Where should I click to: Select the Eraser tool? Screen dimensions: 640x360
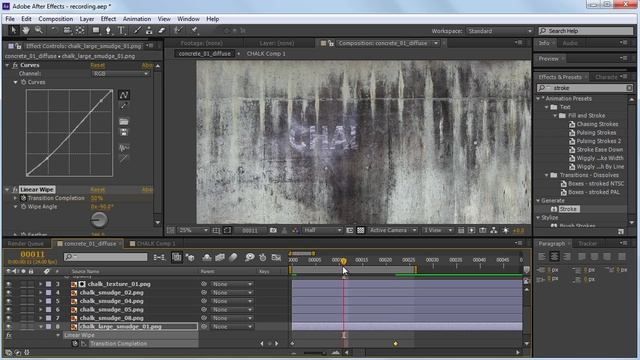(161, 30)
